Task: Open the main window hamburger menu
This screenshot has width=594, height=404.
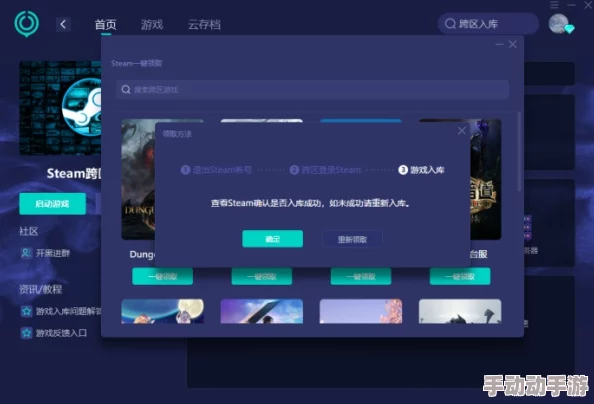Action: pyautogui.click(x=554, y=5)
